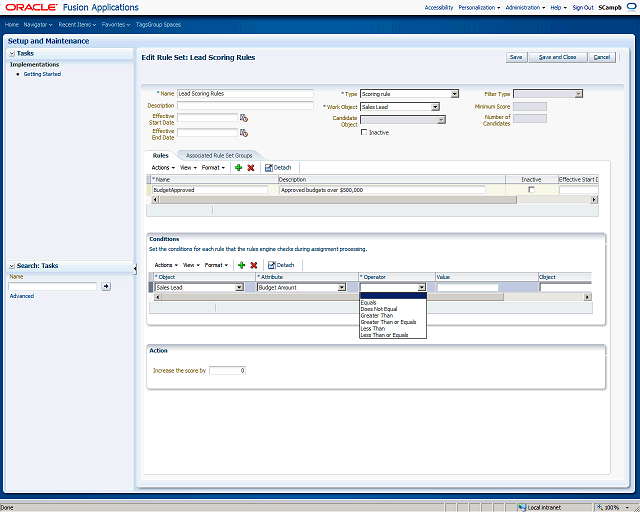The height and width of the screenshot is (512, 640).
Task: Open the Conditions Format menu
Action: coord(216,265)
